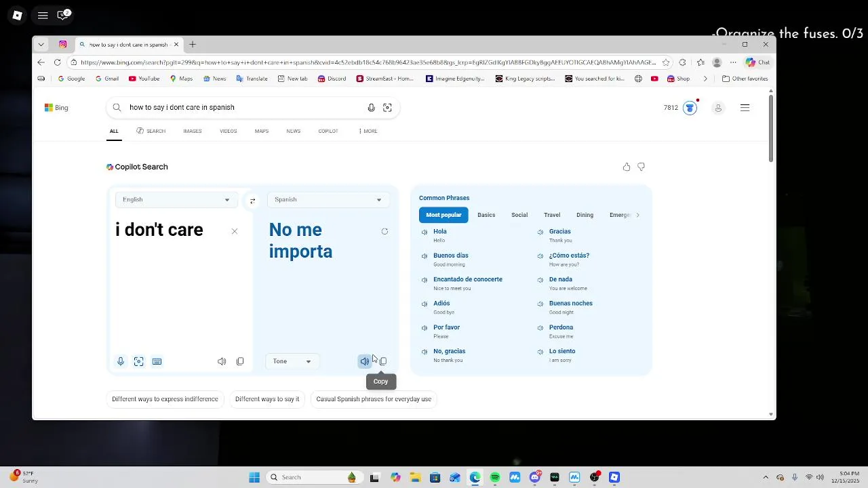Play pronunciation for 'Por favor'
This screenshot has height=488, width=868.
tap(425, 327)
